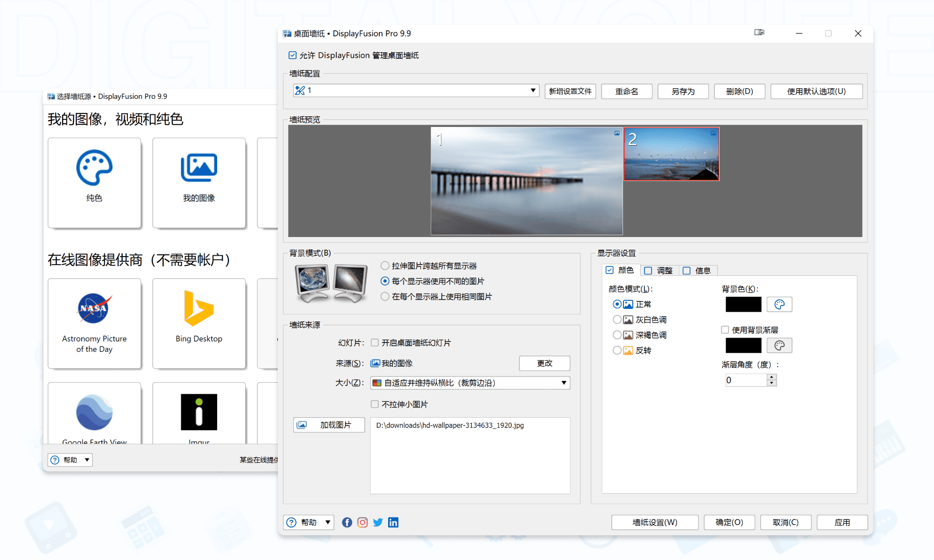Expand the 帮助 menu dropdown arrow
This screenshot has height=560, width=934.
pos(328,522)
